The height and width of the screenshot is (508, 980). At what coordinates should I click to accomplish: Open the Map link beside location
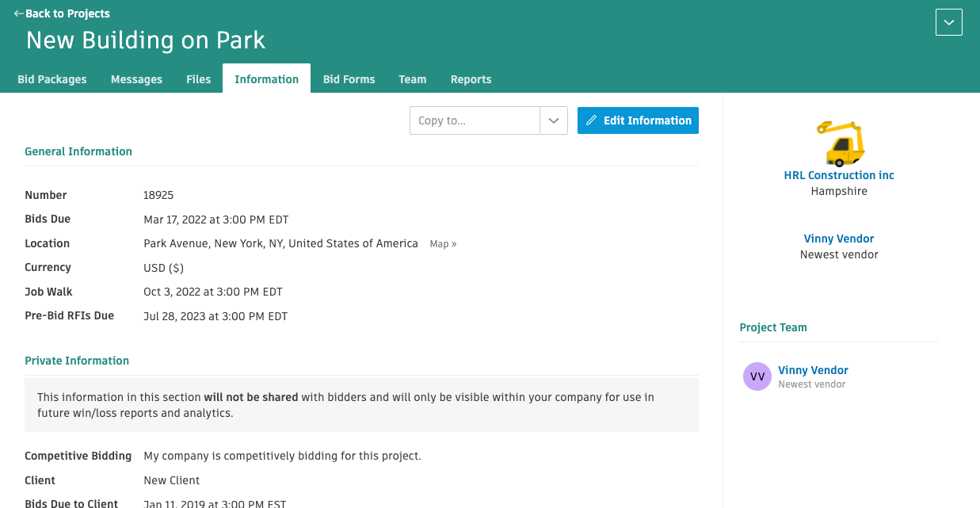443,244
